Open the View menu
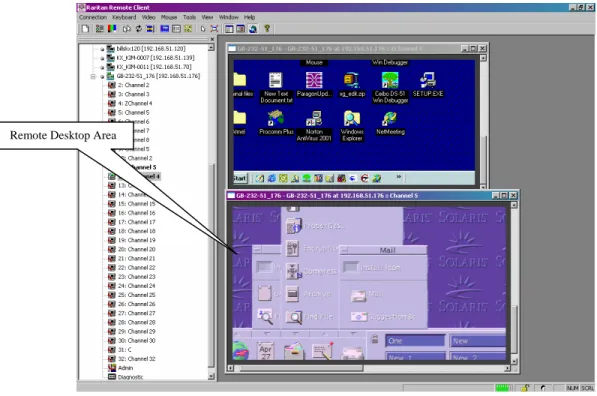 pyautogui.click(x=207, y=17)
